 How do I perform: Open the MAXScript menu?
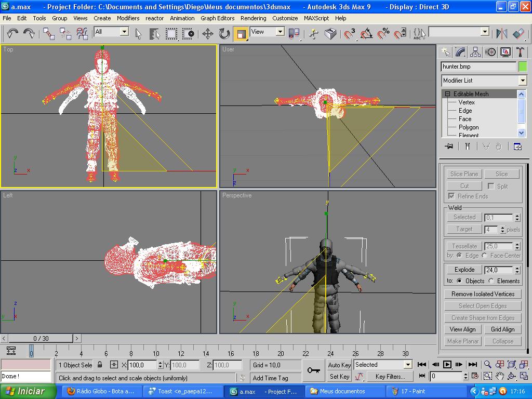[x=316, y=18]
